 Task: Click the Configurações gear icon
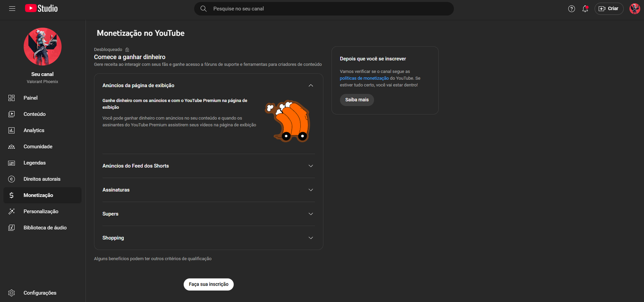tap(12, 293)
